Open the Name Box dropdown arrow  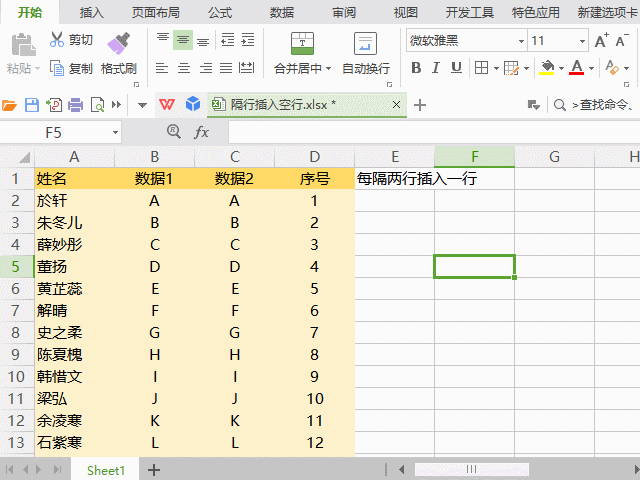116,133
